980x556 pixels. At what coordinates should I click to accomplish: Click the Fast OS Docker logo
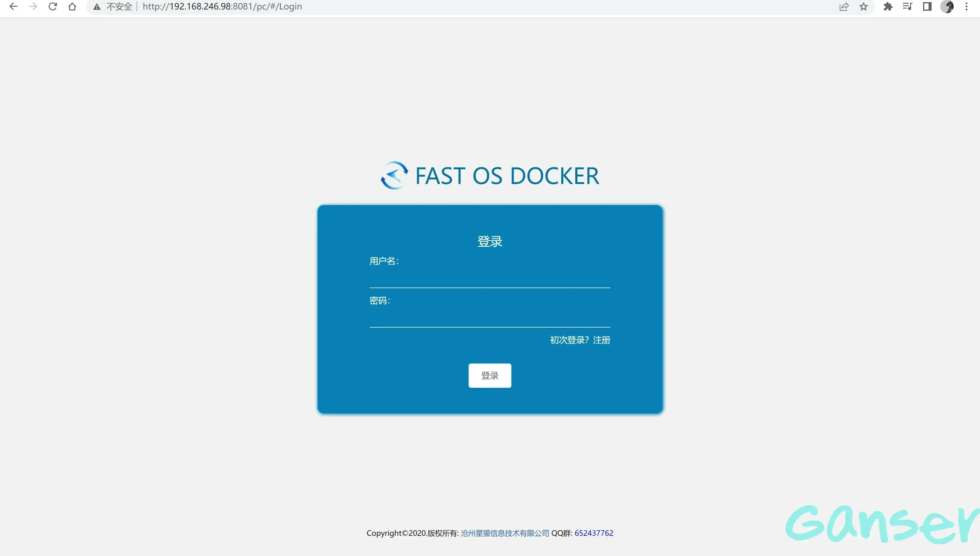click(394, 175)
